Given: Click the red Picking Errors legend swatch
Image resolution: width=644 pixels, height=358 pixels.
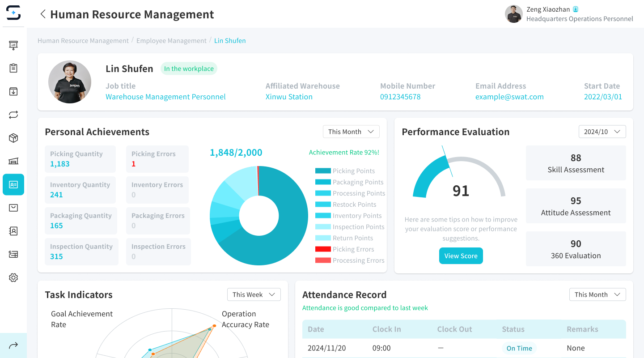Looking at the screenshot, I should click(x=323, y=249).
